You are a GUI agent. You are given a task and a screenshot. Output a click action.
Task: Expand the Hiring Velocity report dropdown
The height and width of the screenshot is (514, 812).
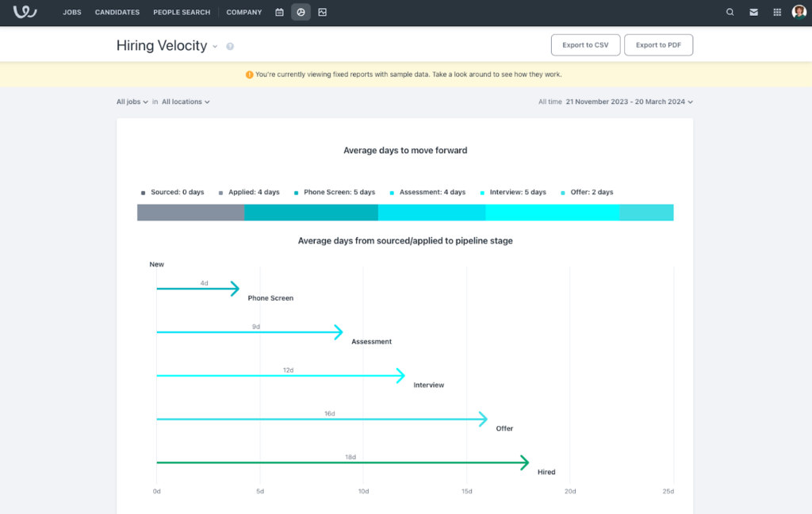(215, 47)
